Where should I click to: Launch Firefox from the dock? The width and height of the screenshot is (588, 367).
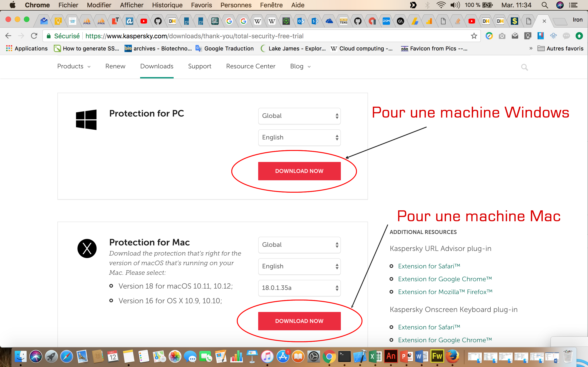[452, 356]
